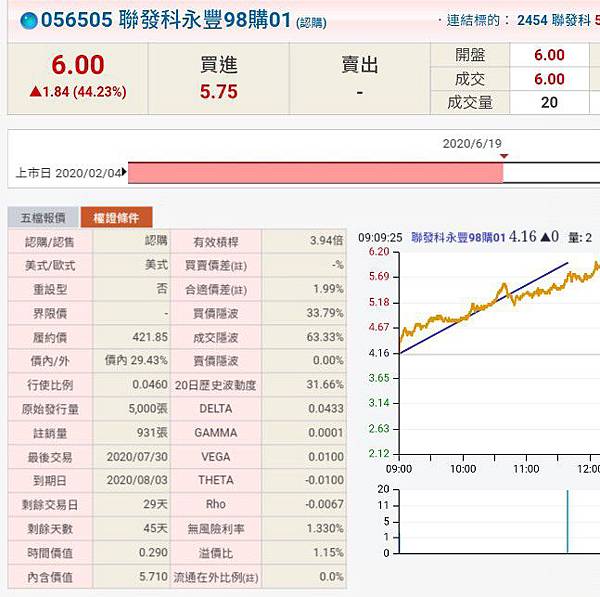
Task: Click the chart header time 09:09:25
Action: (380, 238)
